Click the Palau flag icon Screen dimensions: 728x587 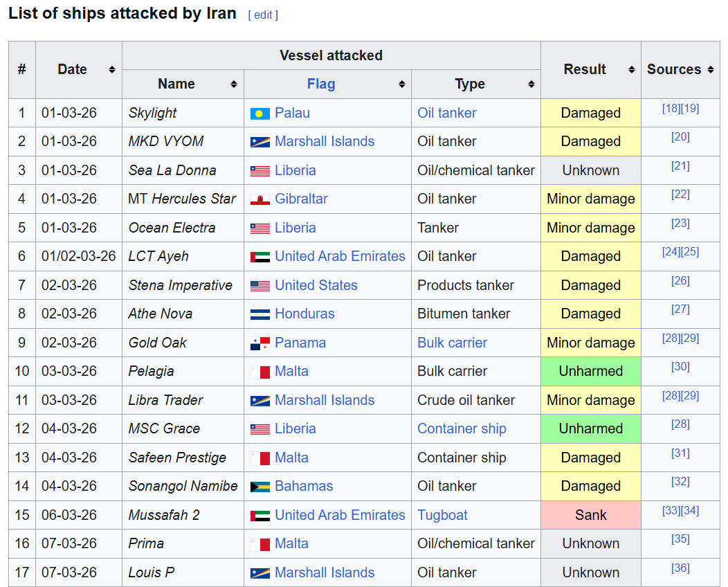pos(260,114)
